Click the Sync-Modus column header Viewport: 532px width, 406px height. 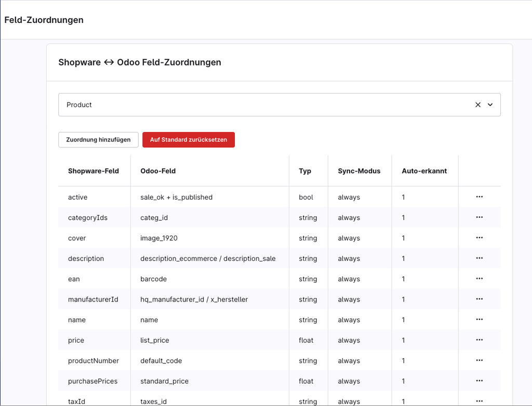coord(359,171)
